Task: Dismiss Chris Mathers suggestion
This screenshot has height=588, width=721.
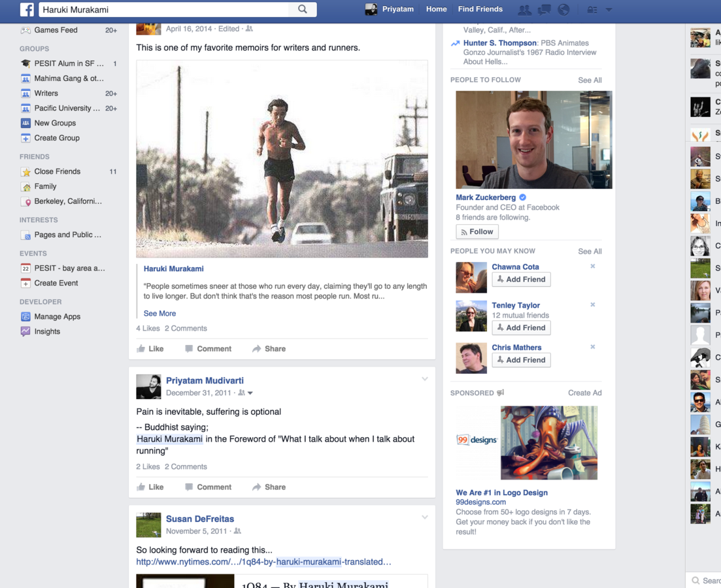Action: pos(593,347)
